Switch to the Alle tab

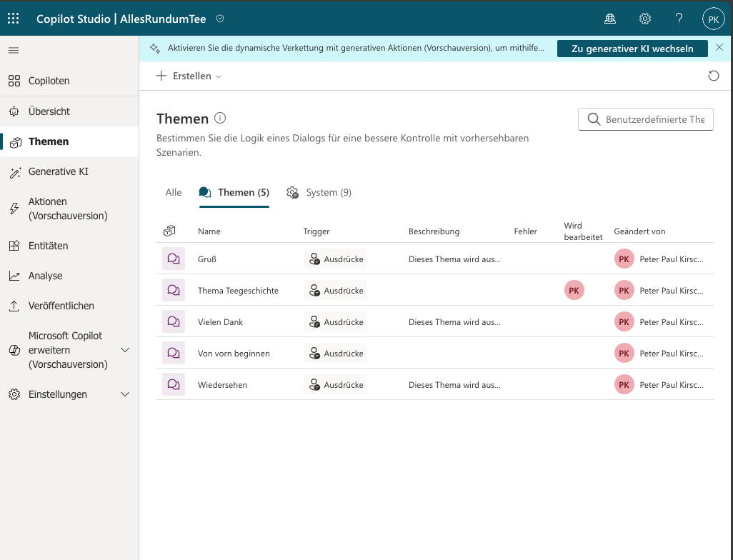coord(174,192)
